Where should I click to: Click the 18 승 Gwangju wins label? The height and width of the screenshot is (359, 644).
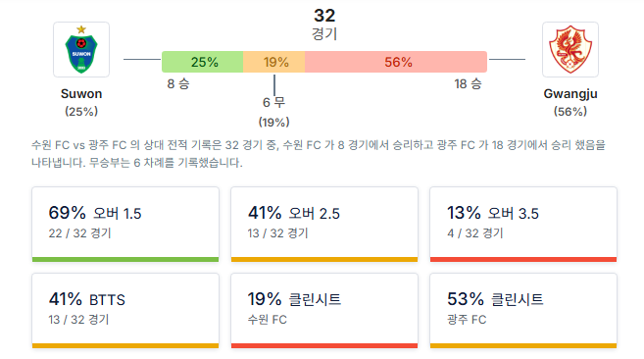(468, 84)
